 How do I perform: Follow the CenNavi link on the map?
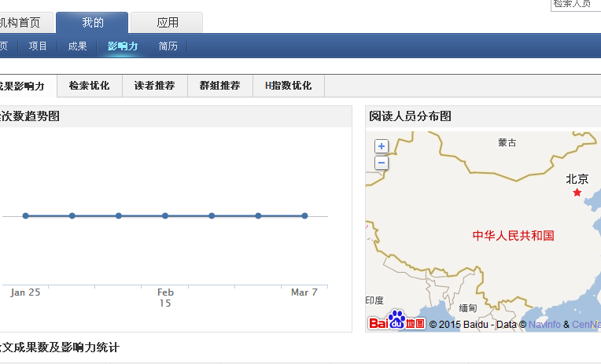click(x=586, y=325)
